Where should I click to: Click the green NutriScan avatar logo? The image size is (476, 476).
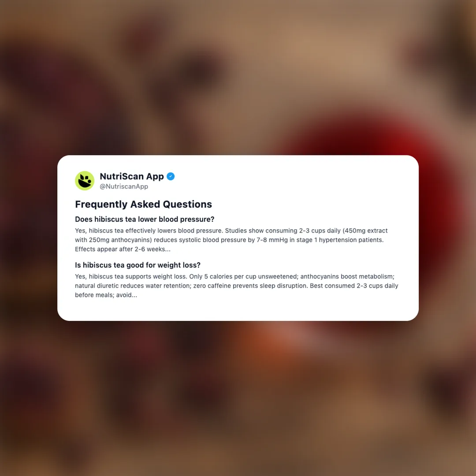[85, 181]
